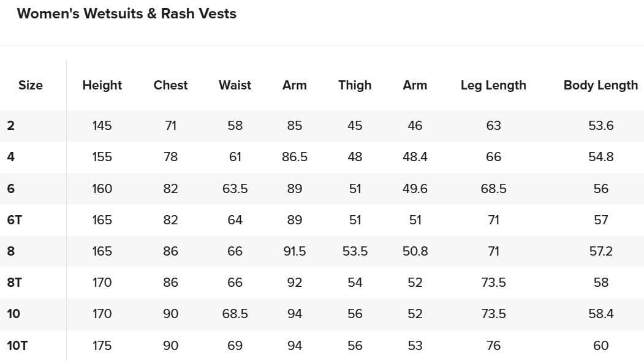Click the 76 leg length cell
The width and height of the screenshot is (644, 361).
tap(493, 345)
